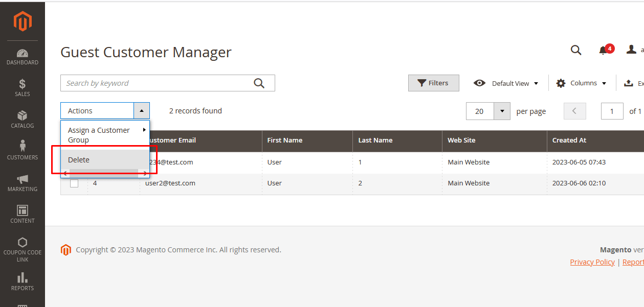Click the Search by keyword field
Viewport: 644px width, 307px height.
(x=156, y=83)
